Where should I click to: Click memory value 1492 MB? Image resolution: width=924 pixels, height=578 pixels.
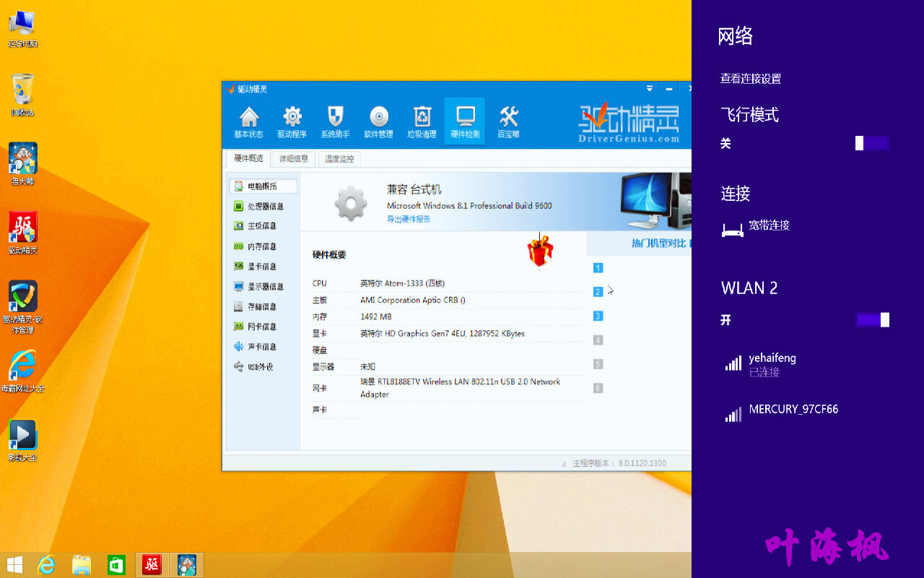[x=376, y=316]
